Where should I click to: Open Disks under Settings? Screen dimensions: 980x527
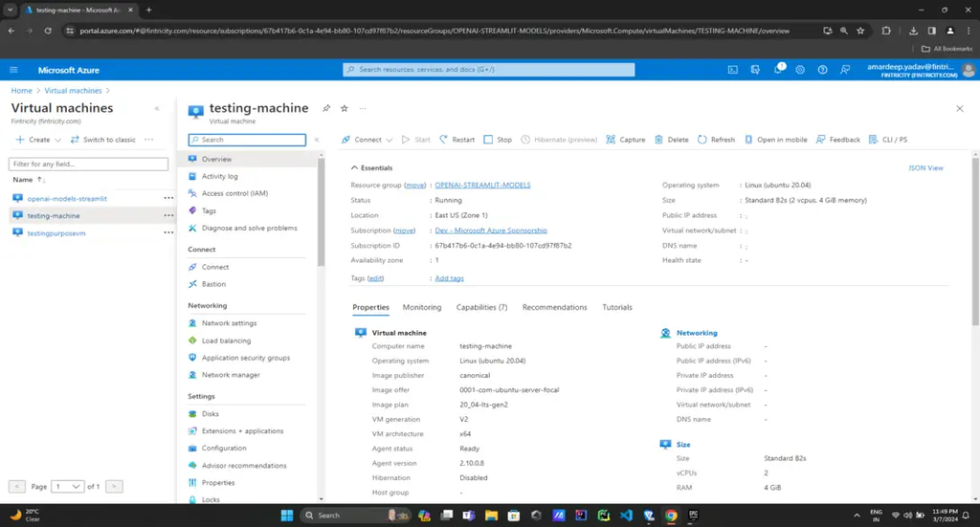tap(210, 414)
